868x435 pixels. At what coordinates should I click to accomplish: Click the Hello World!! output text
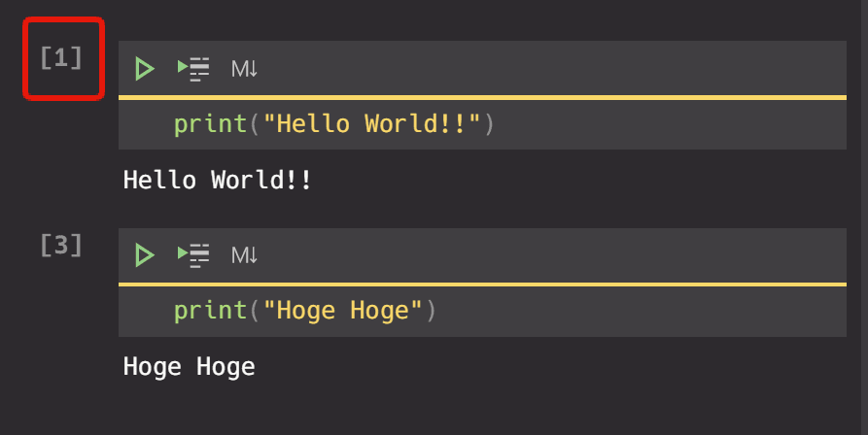tap(217, 181)
